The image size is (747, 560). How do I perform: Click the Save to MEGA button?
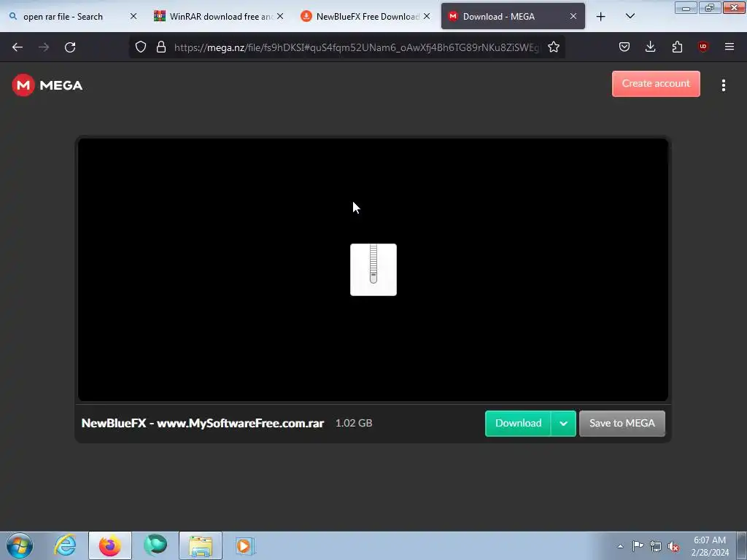coord(622,424)
